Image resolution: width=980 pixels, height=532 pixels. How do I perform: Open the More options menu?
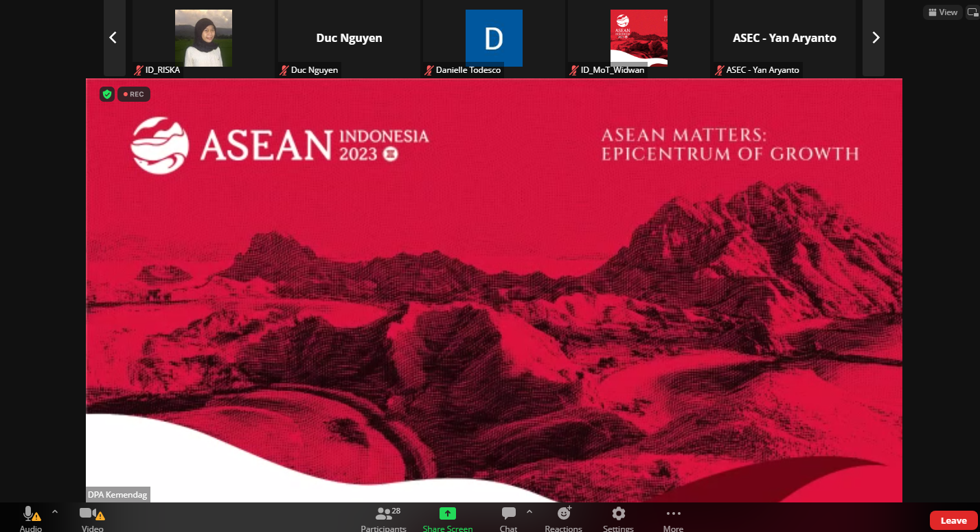[673, 518]
